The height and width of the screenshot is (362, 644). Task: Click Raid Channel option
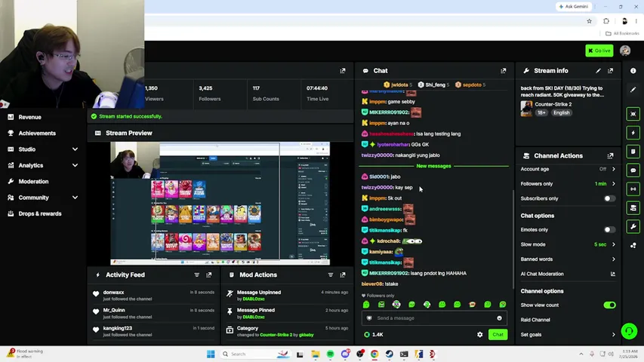click(535, 320)
